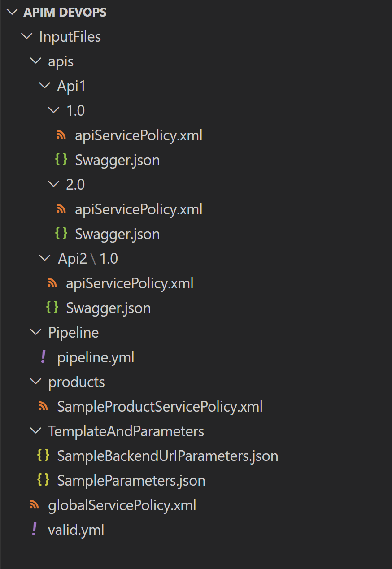The height and width of the screenshot is (569, 392).
Task: Open Swagger.json under the Api1 2.0 folder
Action: coord(117,234)
